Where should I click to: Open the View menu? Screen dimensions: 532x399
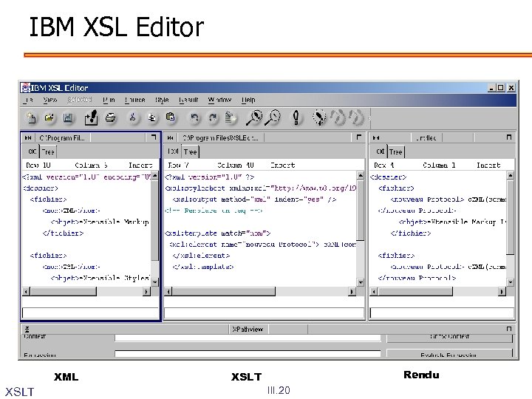50,100
